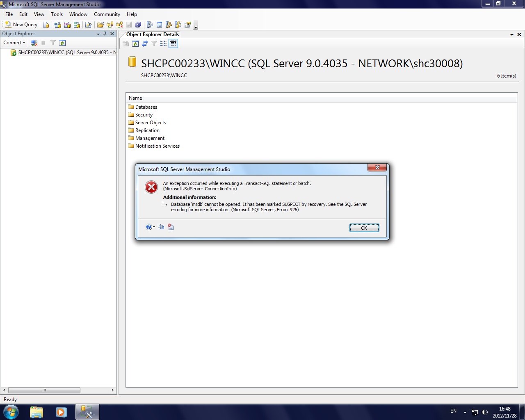525x420 pixels.
Task: Click the Open File toolbar icon
Action: pos(100,25)
